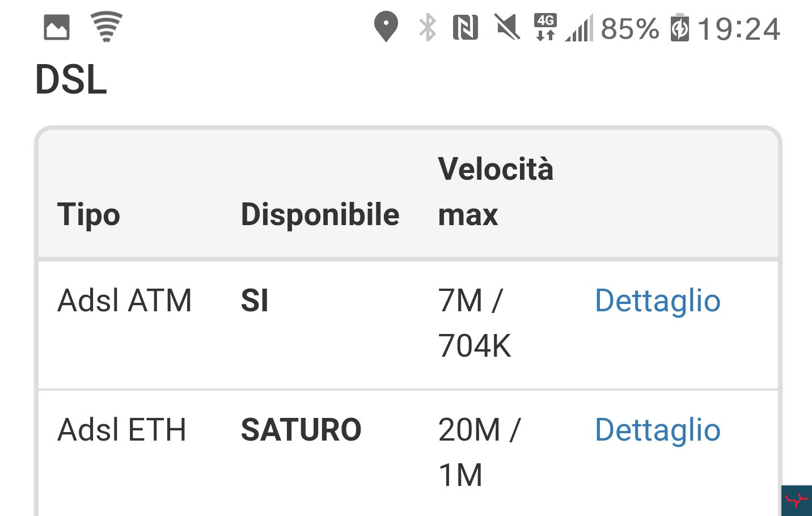Tap the Bluetooth icon in status bar
Viewport: 812px width, 516px height.
428,27
